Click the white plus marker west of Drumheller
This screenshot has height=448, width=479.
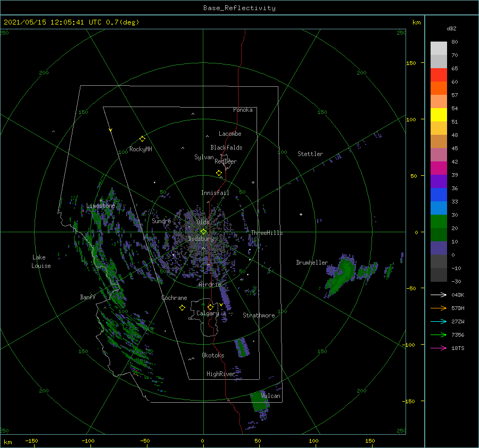pos(301,214)
